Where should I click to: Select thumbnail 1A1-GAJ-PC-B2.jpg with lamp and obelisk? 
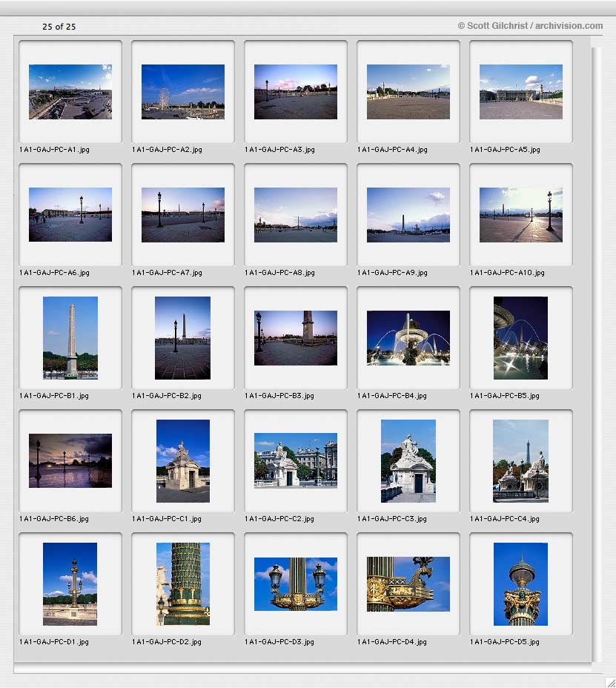(182, 338)
